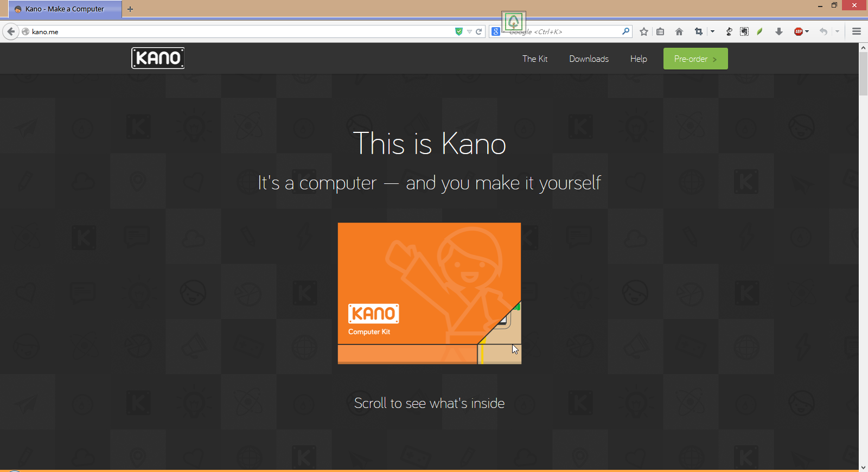The image size is (868, 472).
Task: Go back with the browser back arrow
Action: click(x=11, y=31)
